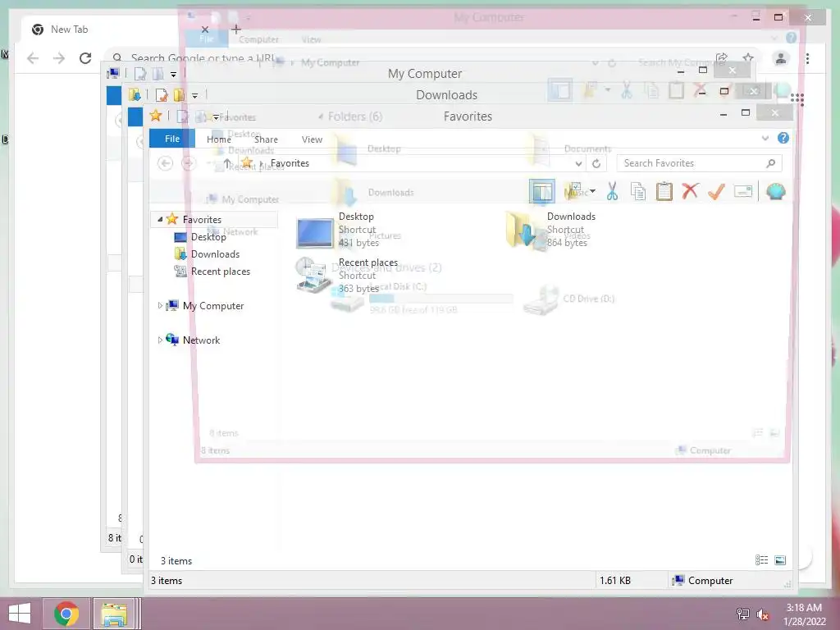Image resolution: width=840 pixels, height=630 pixels.
Task: Open the Home ribbon tab
Action: coord(218,139)
